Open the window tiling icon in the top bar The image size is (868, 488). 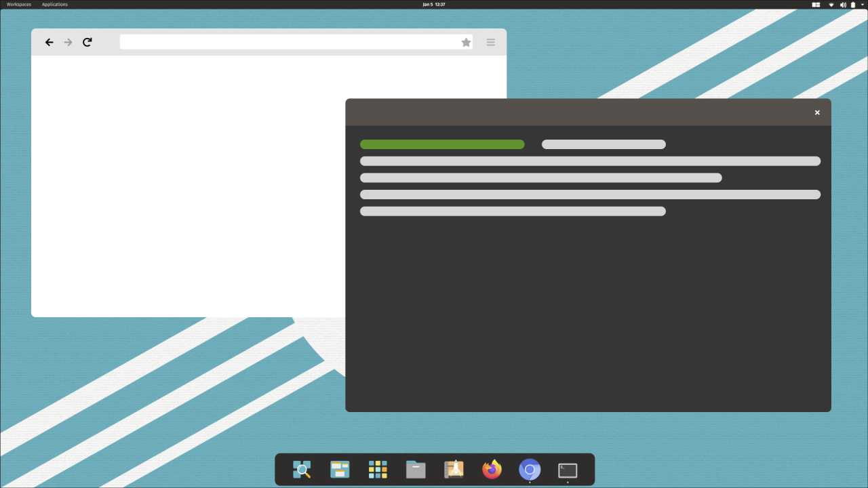816,5
